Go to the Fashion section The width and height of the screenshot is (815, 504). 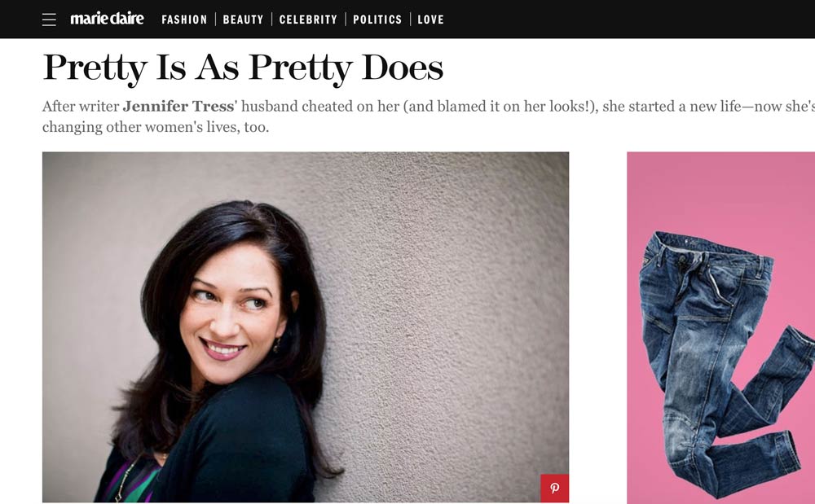[x=184, y=20]
